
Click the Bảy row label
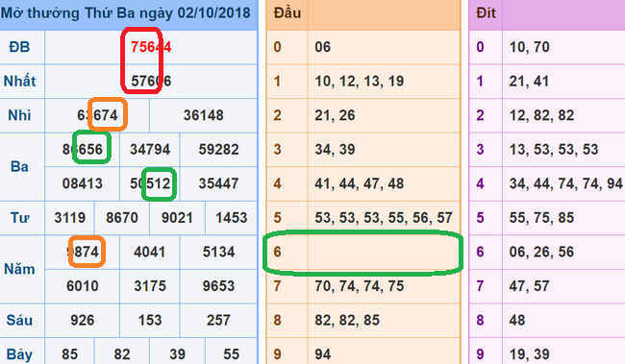pos(19,354)
